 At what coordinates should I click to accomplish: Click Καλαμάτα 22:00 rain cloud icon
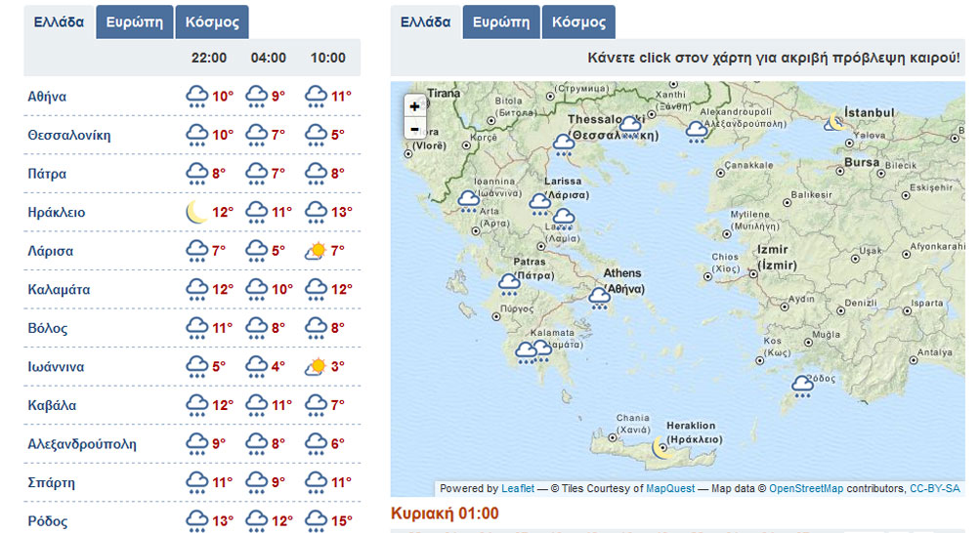point(196,290)
